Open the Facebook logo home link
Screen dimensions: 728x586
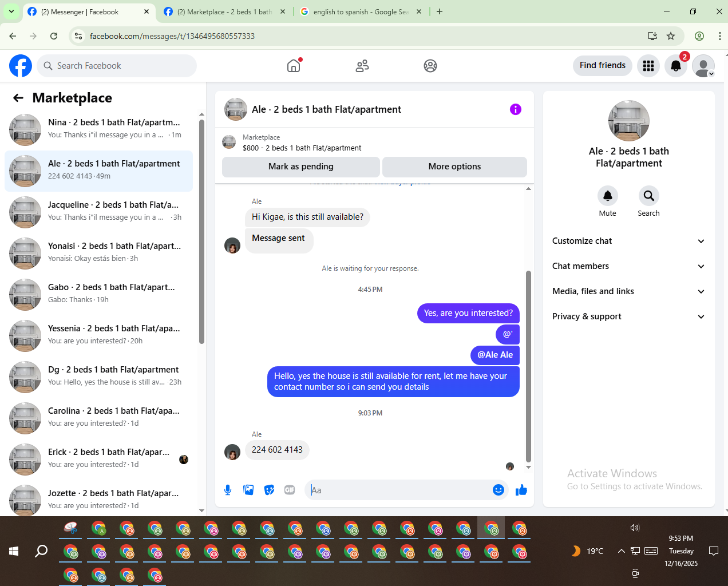[x=21, y=66]
